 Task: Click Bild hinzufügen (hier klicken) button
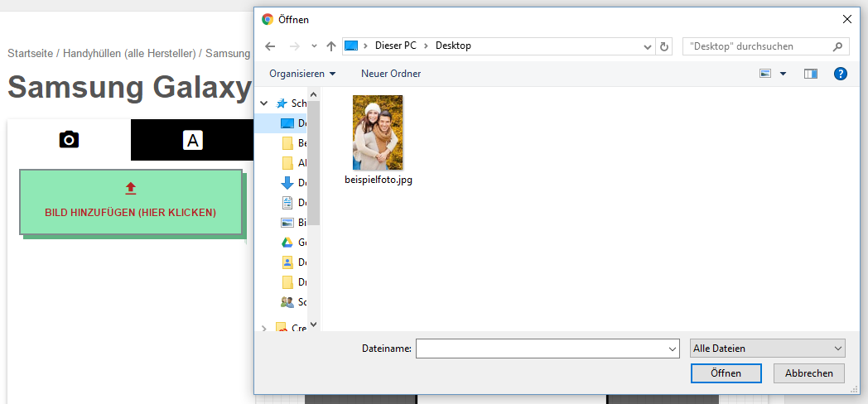(131, 201)
